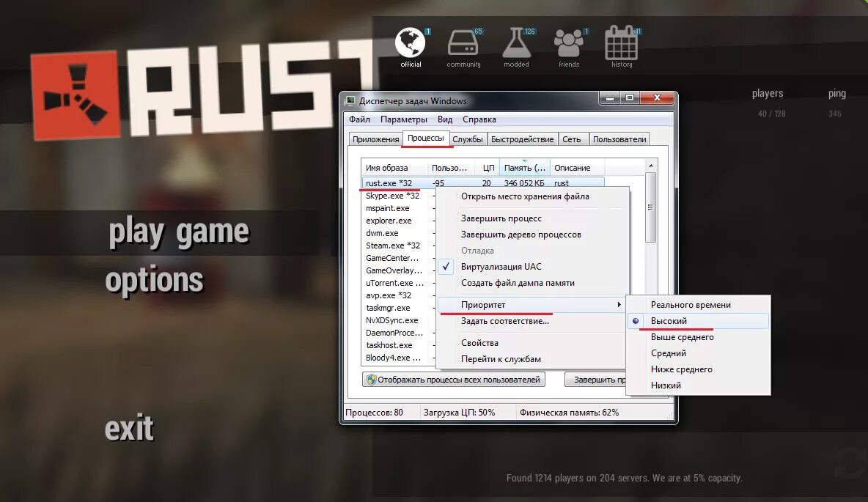Select the taskmgr.exe process
Viewport: 868px width, 502px height.
click(x=388, y=308)
